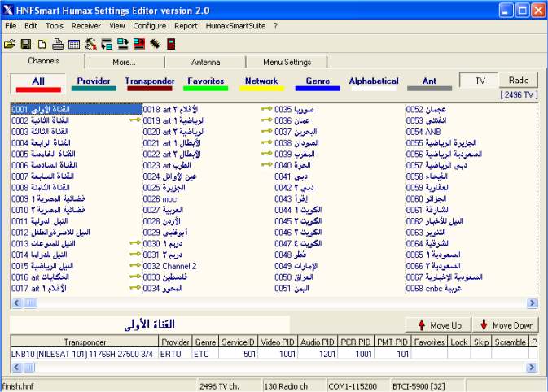Switch to the Menu Settings tab
The width and height of the screenshot is (548, 392).
(x=287, y=62)
